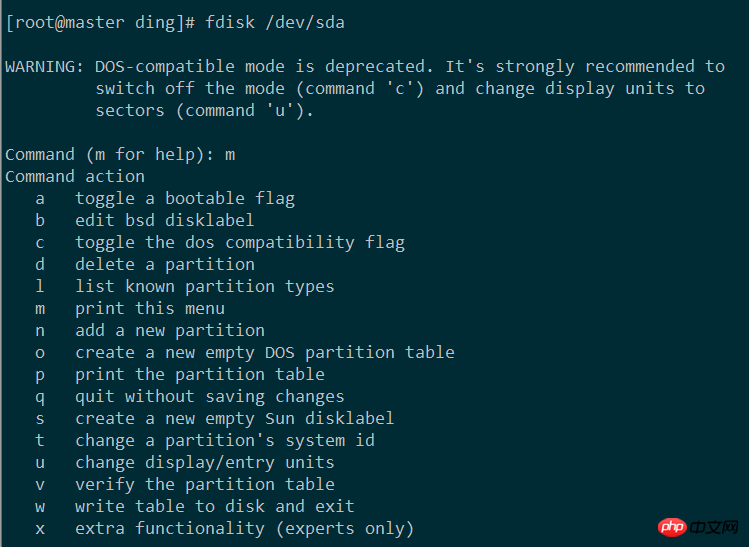Click 'change a partition's system id' entry
This screenshot has width=749, height=547.
click(225, 440)
